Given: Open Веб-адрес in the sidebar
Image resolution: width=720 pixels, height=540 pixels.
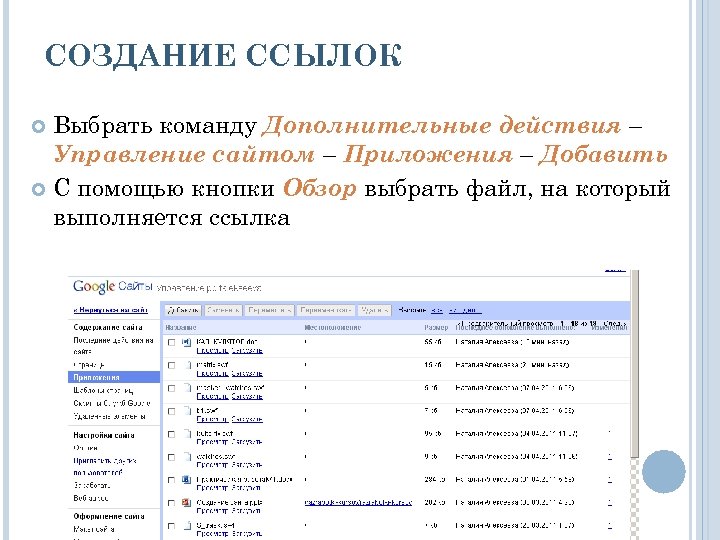Looking at the screenshot, I should pos(90,498).
